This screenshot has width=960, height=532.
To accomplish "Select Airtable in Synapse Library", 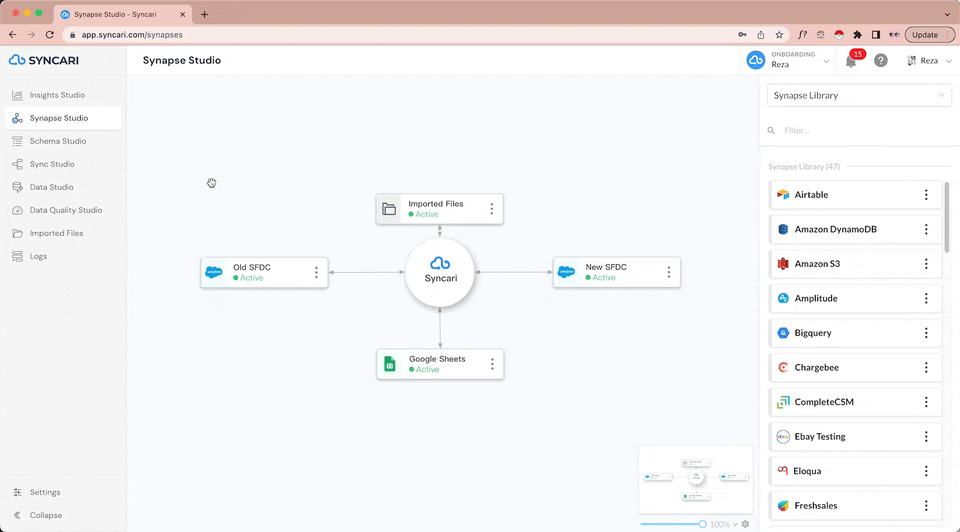I will coord(855,195).
